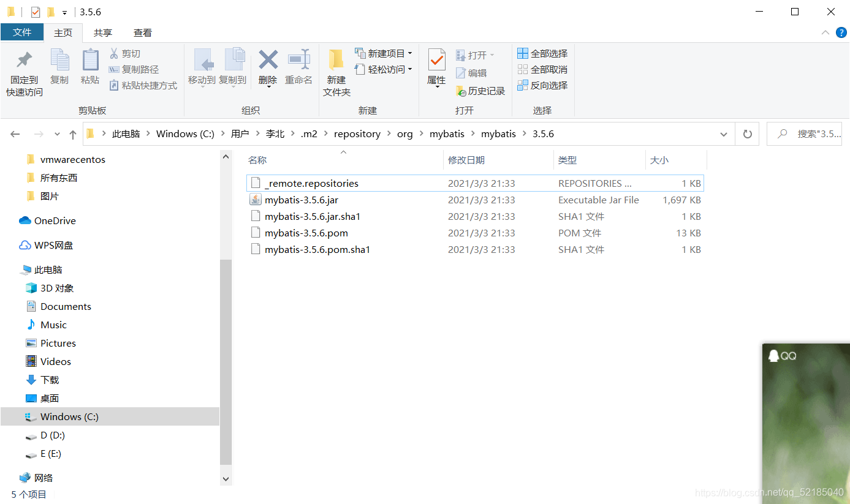This screenshot has height=504, width=850.
Task: Click the navigation pane scroll-down arrow
Action: [226, 479]
